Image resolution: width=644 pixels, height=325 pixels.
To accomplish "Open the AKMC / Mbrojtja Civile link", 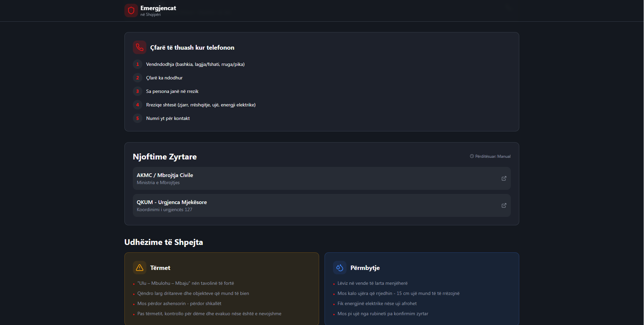I will tap(165, 175).
